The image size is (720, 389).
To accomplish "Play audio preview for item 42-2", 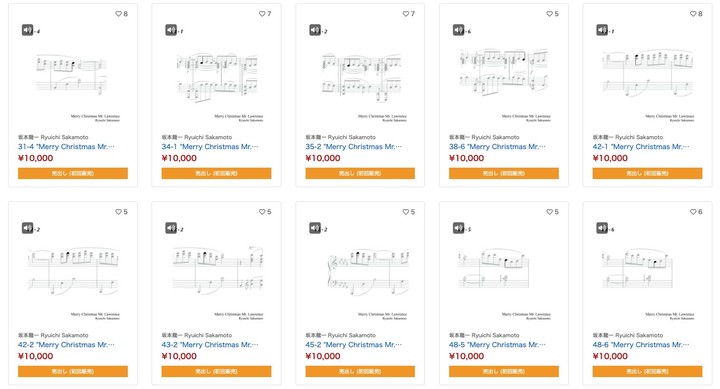I will [28, 228].
